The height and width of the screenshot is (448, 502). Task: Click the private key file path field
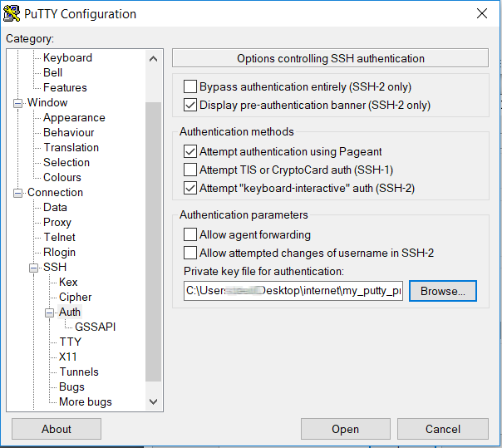[x=293, y=291]
